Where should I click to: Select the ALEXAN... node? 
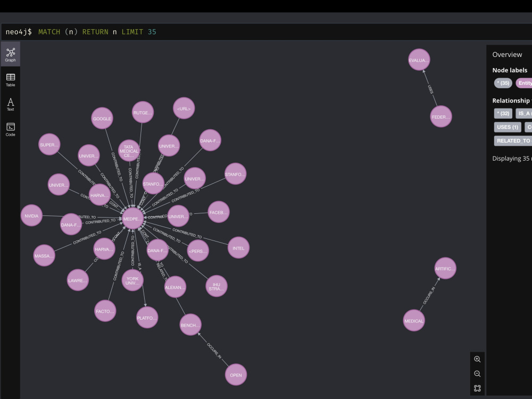coord(175,287)
